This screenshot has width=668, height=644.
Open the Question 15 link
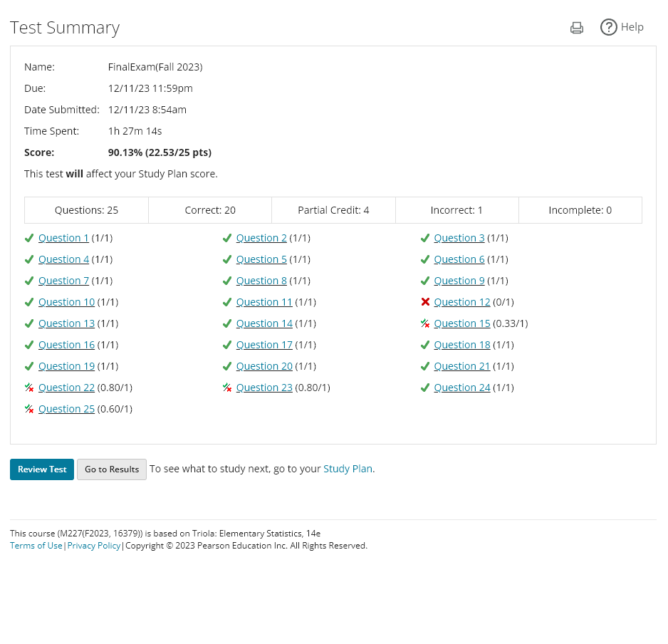point(461,323)
